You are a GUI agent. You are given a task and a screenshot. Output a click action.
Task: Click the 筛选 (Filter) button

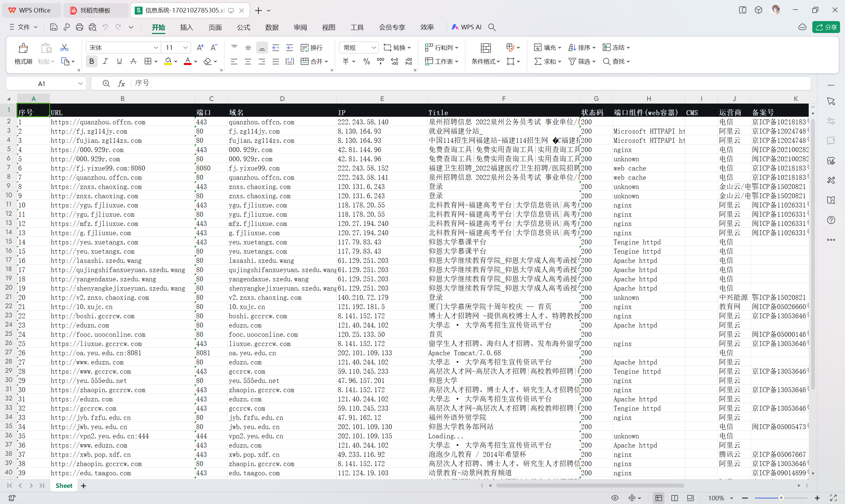[x=582, y=61]
